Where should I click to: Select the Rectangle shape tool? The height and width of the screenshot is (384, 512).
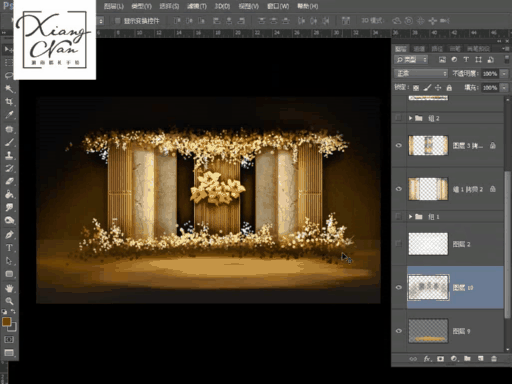[x=9, y=274]
